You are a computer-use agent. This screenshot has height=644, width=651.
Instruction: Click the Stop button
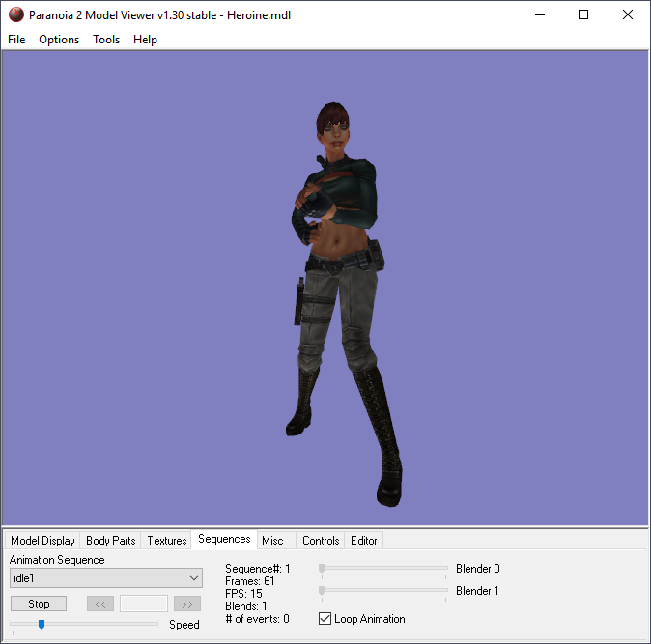pos(39,603)
